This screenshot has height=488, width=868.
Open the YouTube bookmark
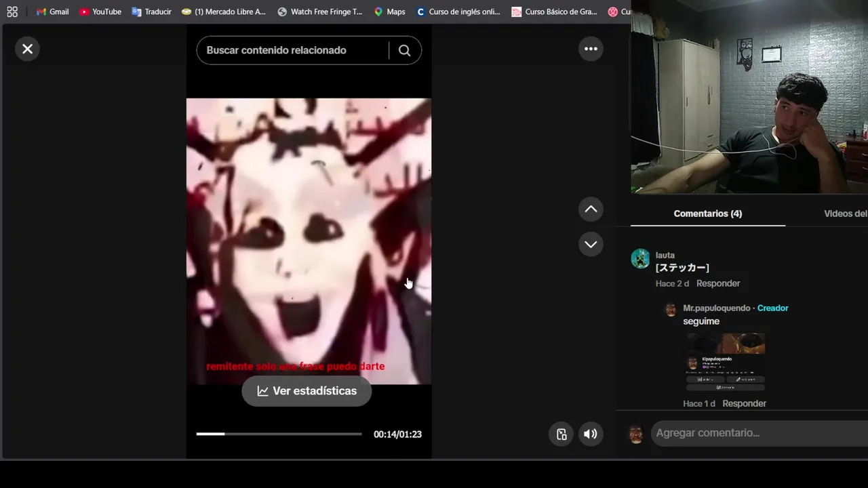pyautogui.click(x=100, y=12)
